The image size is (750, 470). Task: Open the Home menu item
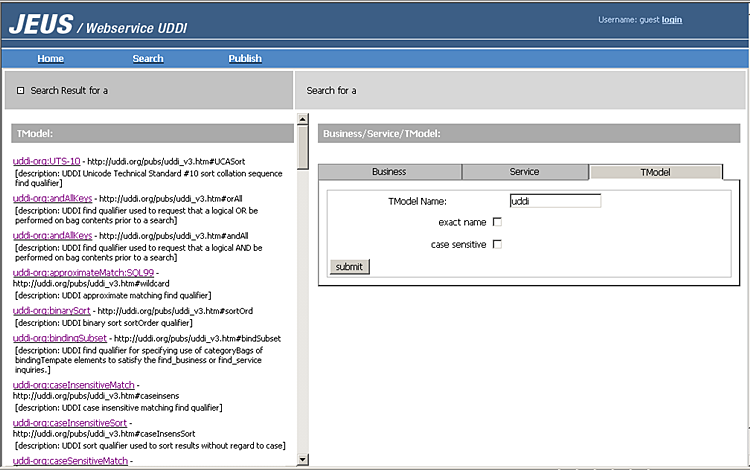pyautogui.click(x=50, y=58)
